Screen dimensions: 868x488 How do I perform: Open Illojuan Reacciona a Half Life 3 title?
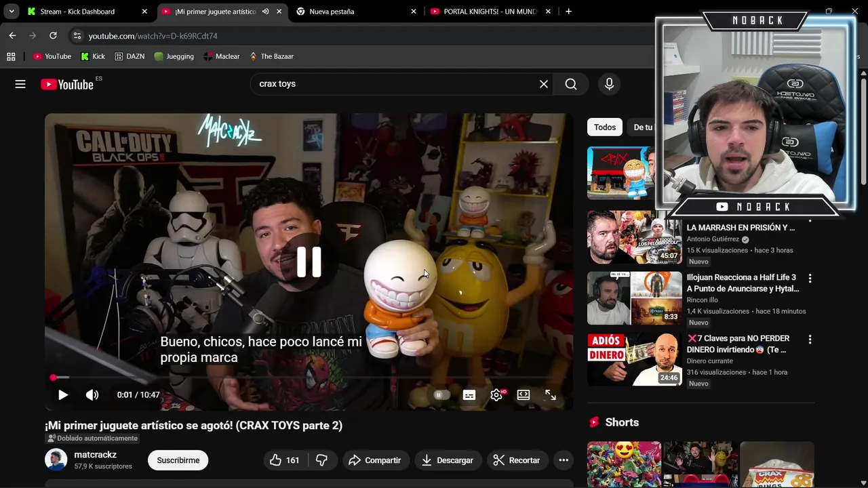[743, 283]
